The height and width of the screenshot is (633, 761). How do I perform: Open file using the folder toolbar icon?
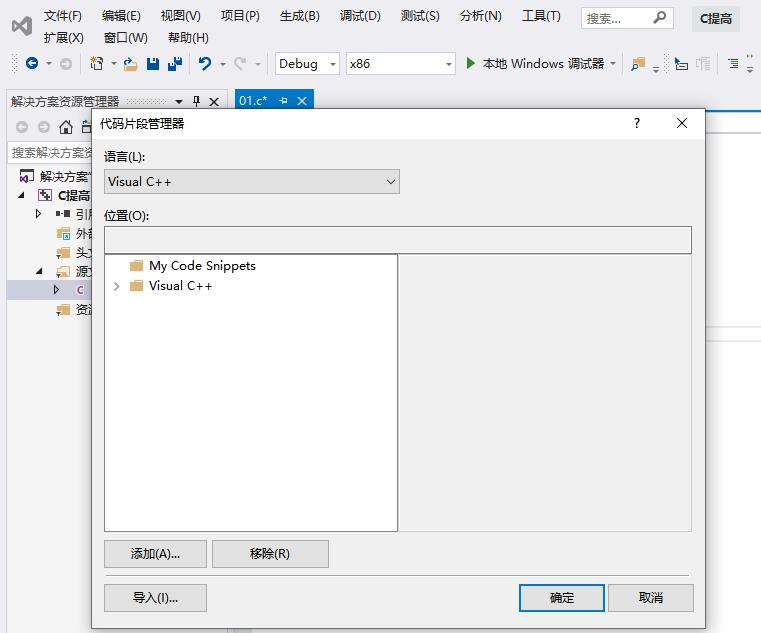pyautogui.click(x=131, y=64)
